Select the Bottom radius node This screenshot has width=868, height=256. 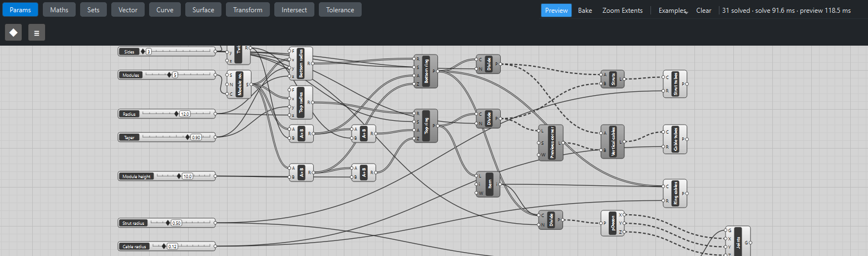[x=301, y=63]
